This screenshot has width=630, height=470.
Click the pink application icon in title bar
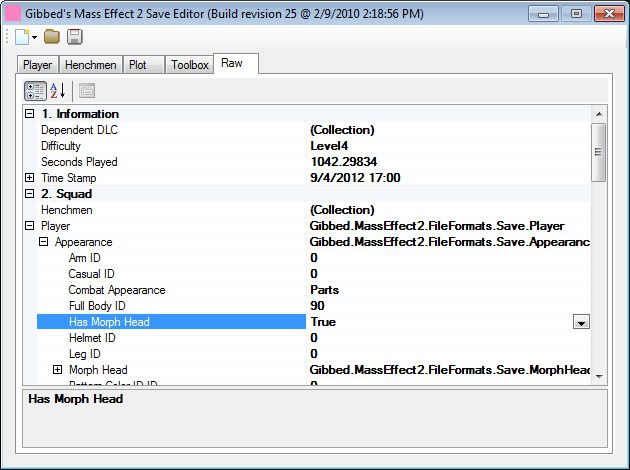13,13
